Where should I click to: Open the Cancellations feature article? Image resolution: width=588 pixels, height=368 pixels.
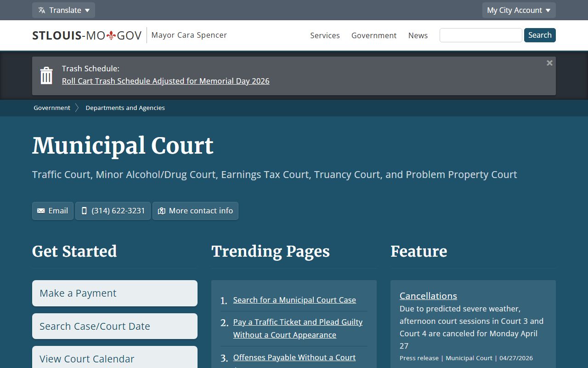pyautogui.click(x=428, y=296)
